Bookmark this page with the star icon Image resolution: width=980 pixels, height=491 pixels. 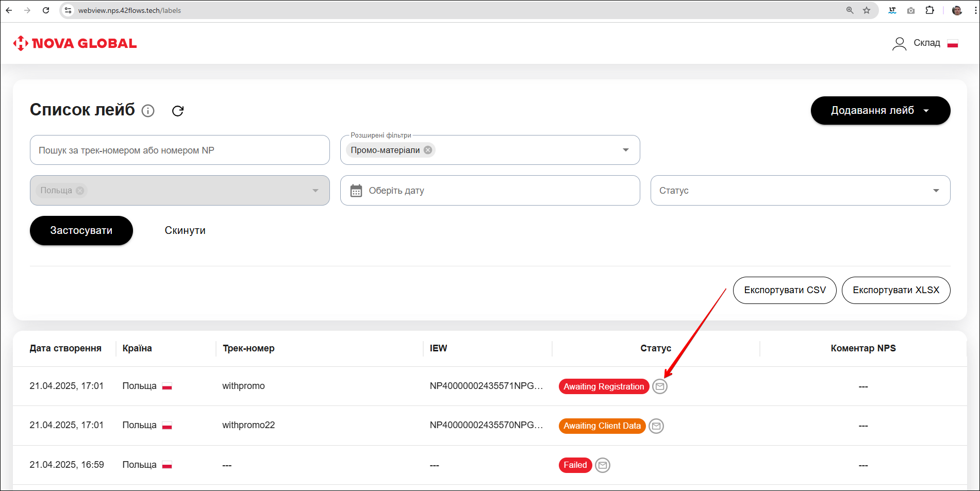[x=867, y=10]
